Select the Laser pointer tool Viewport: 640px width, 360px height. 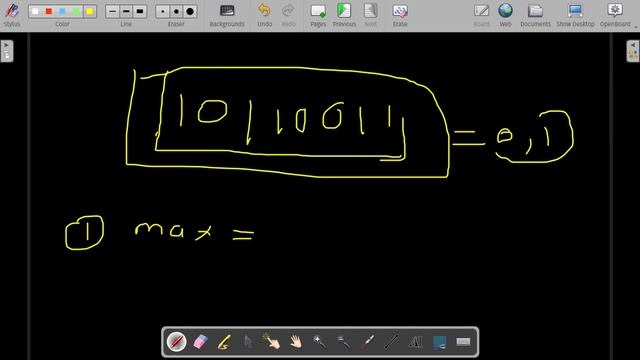[x=367, y=342]
